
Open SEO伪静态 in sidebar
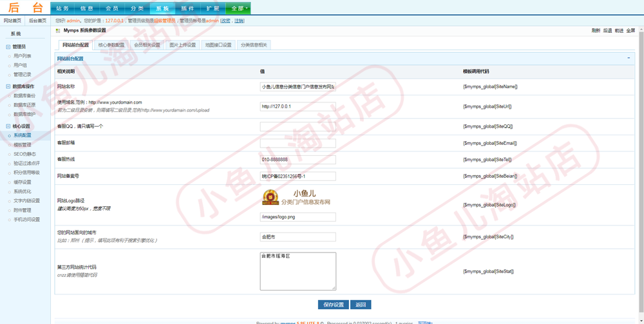(24, 154)
